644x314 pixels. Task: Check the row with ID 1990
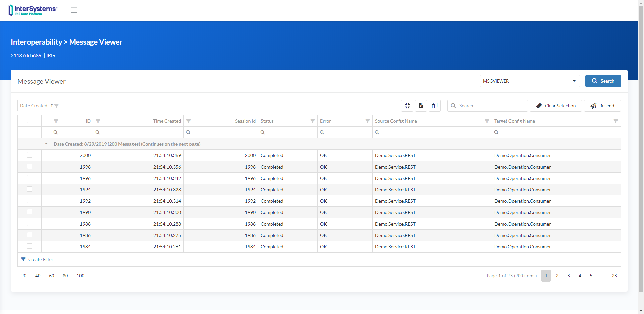pos(30,212)
